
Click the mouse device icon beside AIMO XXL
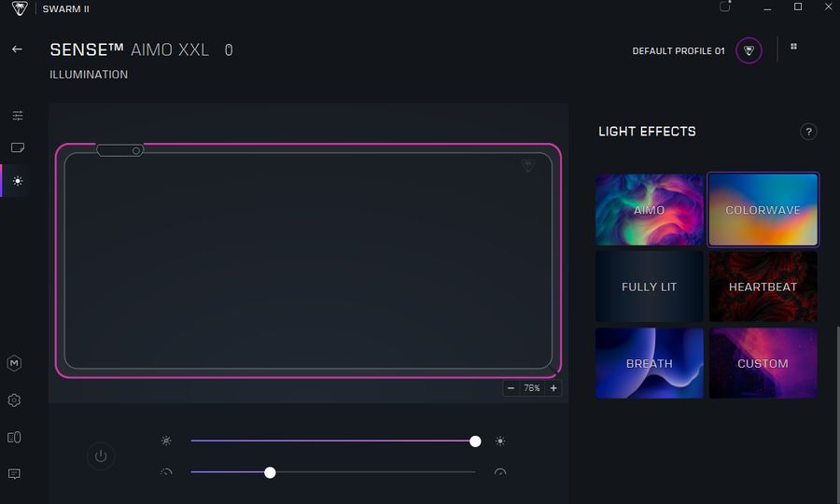pos(229,49)
